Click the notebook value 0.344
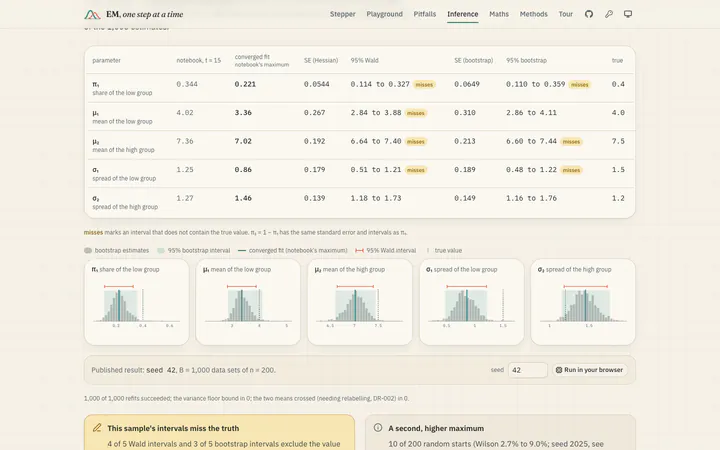Image resolution: width=720 pixels, height=450 pixels. click(x=187, y=84)
